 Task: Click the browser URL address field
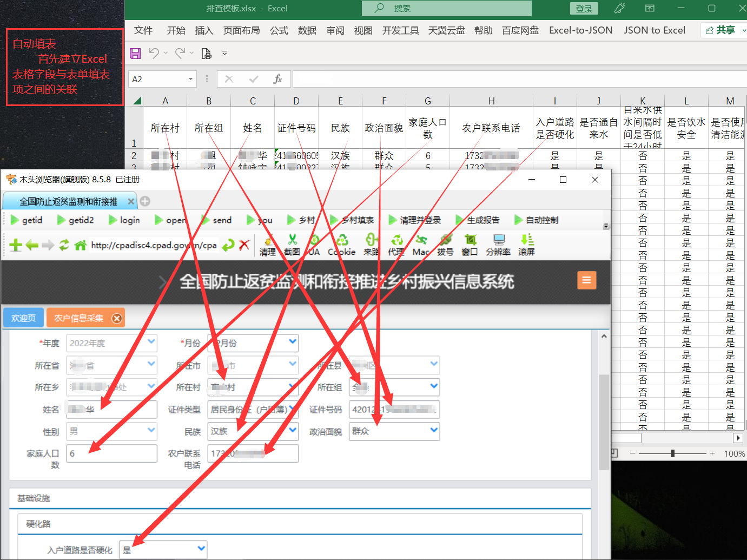click(154, 245)
